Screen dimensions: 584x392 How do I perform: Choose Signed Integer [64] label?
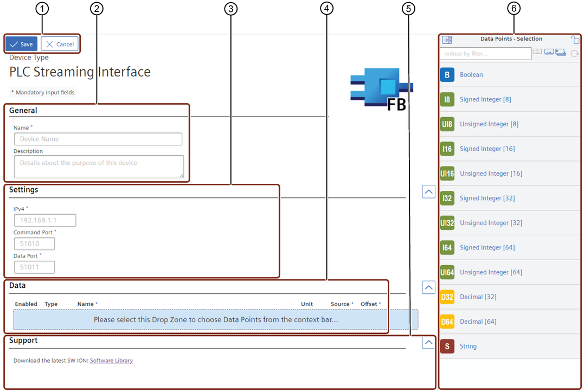click(x=487, y=248)
